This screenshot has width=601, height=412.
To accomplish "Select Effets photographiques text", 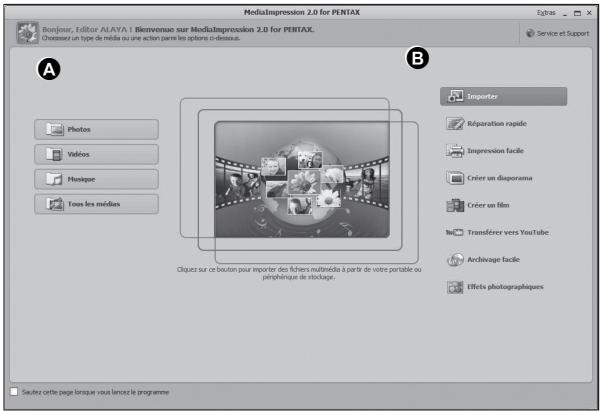I will 505,287.
